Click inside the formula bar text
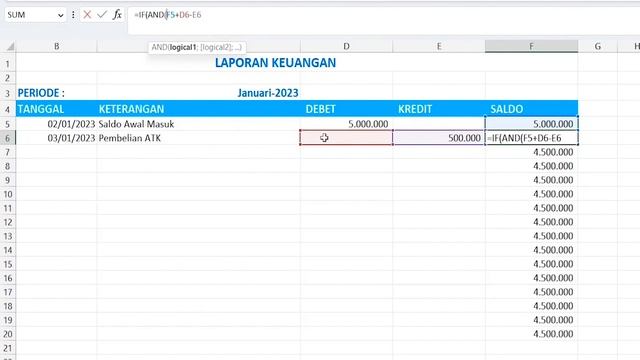 tap(168, 15)
